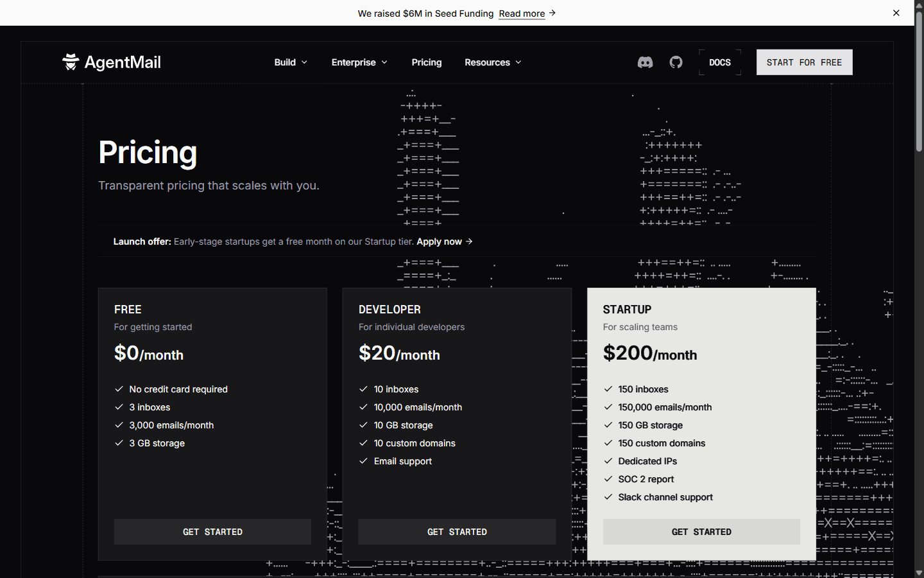Click the checkmark beside Email support
The image size is (924, 578).
coord(363,461)
